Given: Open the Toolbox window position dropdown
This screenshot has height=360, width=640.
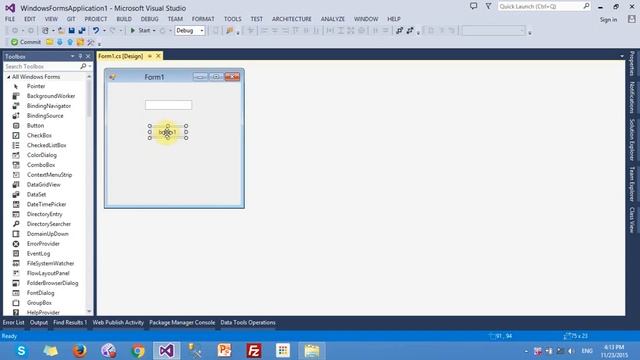Looking at the screenshot, I should [x=72, y=56].
